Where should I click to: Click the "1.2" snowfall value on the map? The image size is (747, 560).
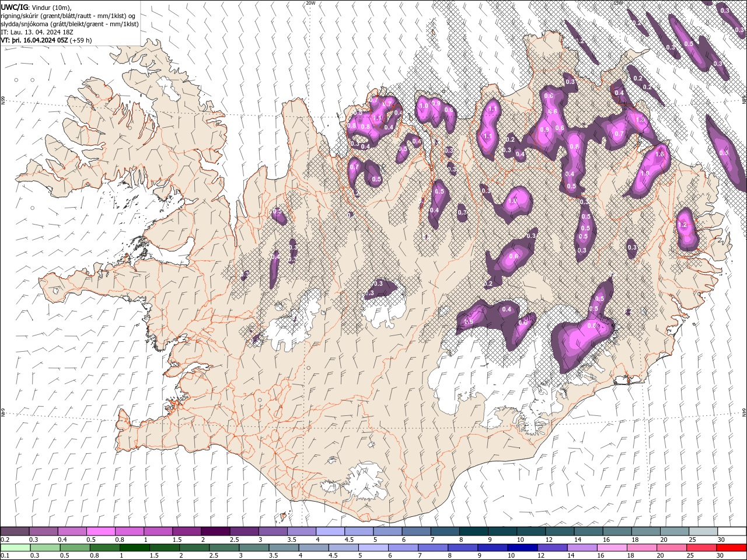[x=682, y=225]
